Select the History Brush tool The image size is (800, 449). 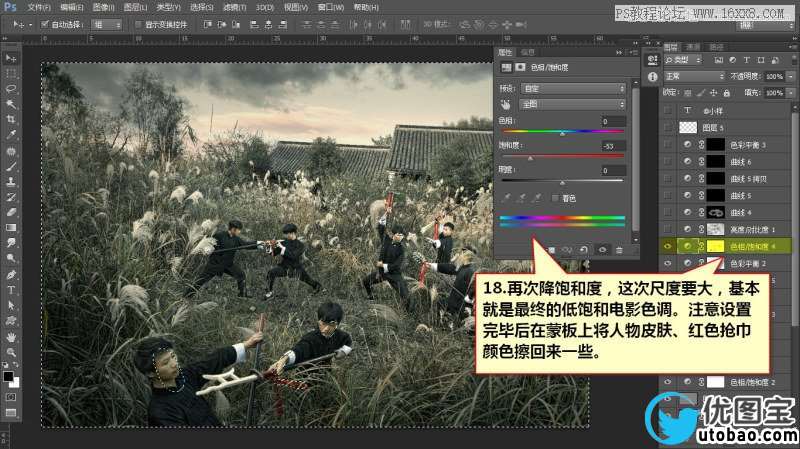[x=11, y=197]
